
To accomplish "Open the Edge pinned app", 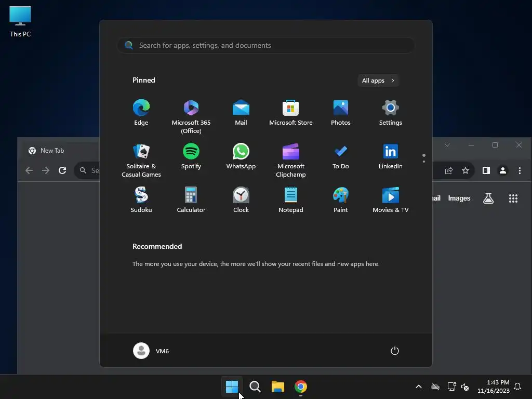I will tap(141, 113).
